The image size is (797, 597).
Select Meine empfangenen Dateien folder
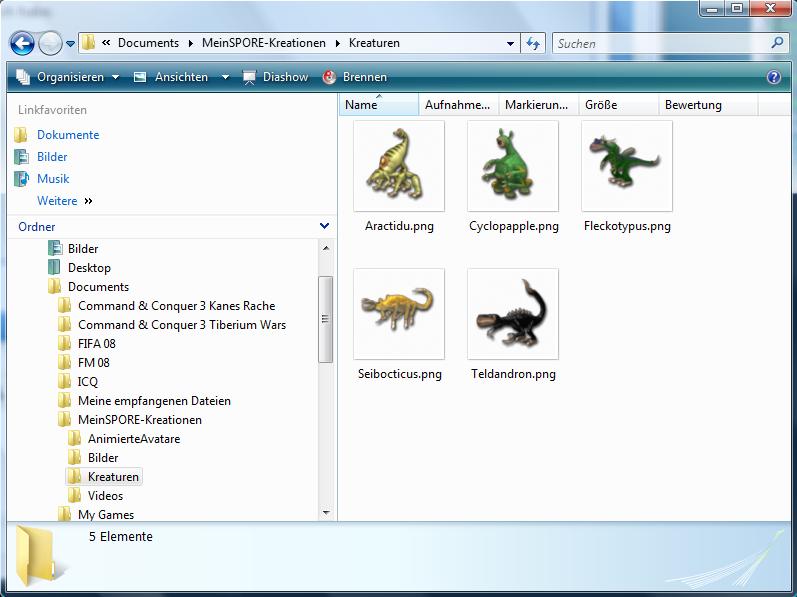pyautogui.click(x=154, y=400)
